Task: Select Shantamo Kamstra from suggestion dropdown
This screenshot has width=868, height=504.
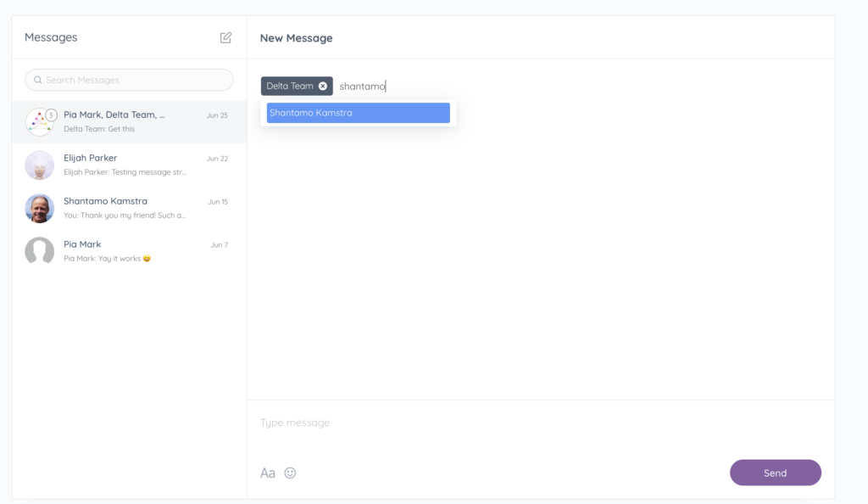Action: click(359, 113)
